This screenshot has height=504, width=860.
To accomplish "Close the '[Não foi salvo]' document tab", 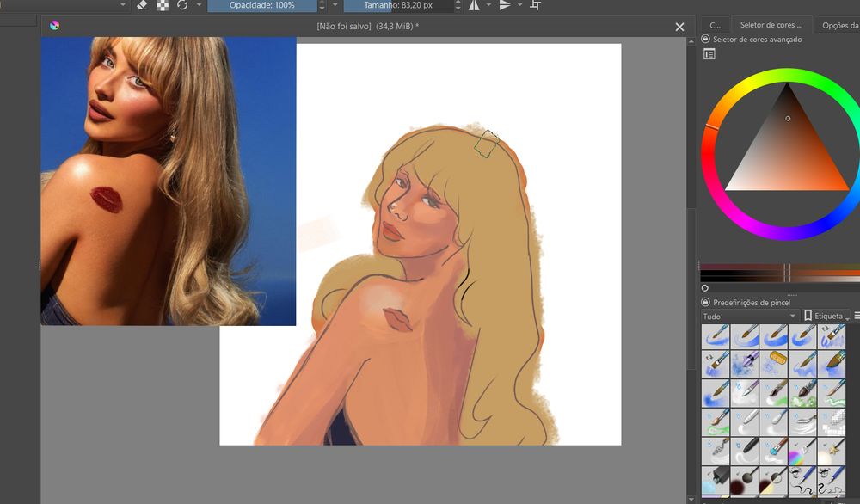I will (679, 27).
